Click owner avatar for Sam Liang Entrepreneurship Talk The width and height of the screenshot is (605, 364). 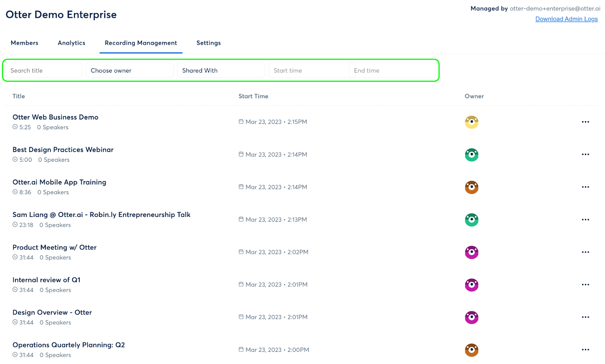(x=472, y=220)
